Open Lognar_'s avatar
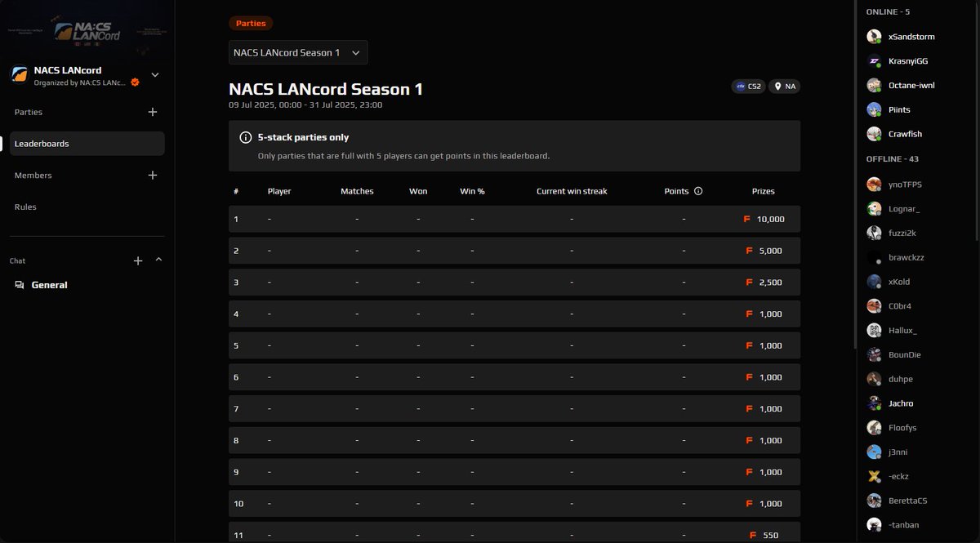The width and height of the screenshot is (980, 543). pyautogui.click(x=874, y=209)
